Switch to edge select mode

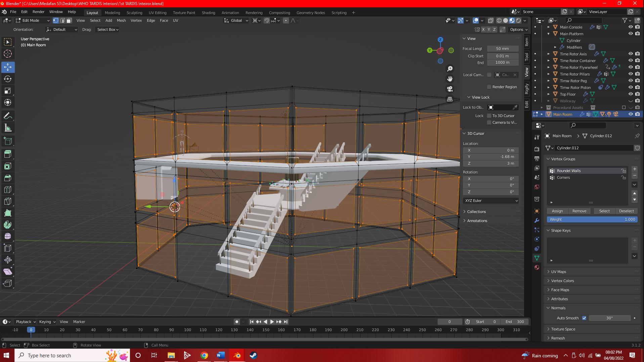[x=62, y=20]
